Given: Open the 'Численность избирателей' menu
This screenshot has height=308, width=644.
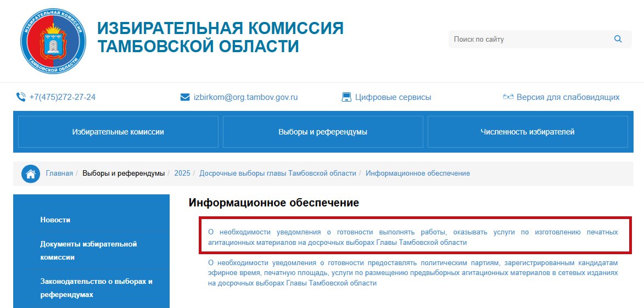Looking at the screenshot, I should pyautogui.click(x=528, y=132).
